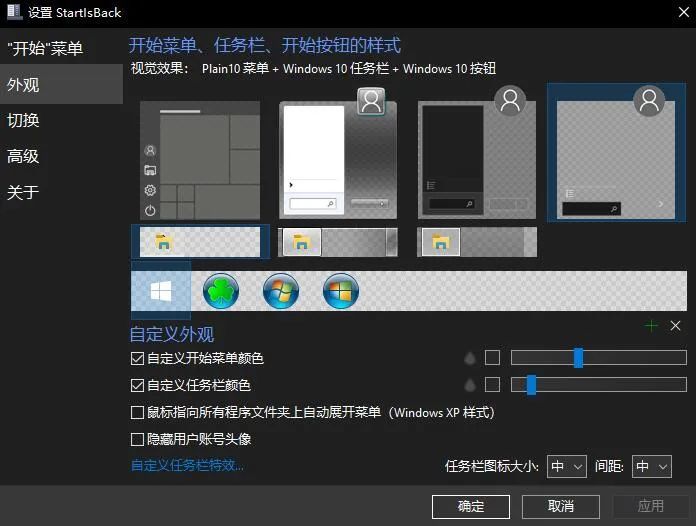Open 任务栏图标大小 dropdown
This screenshot has width=696, height=526.
click(567, 467)
